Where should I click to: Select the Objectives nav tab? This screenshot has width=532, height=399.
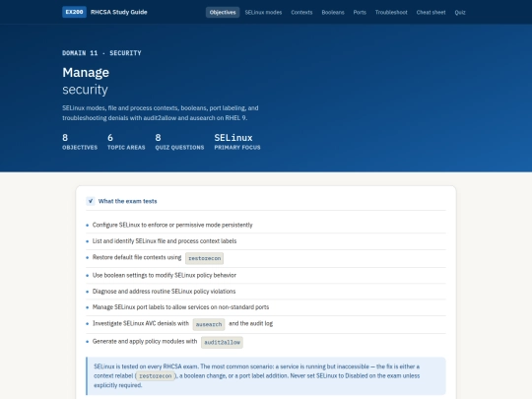(x=223, y=12)
